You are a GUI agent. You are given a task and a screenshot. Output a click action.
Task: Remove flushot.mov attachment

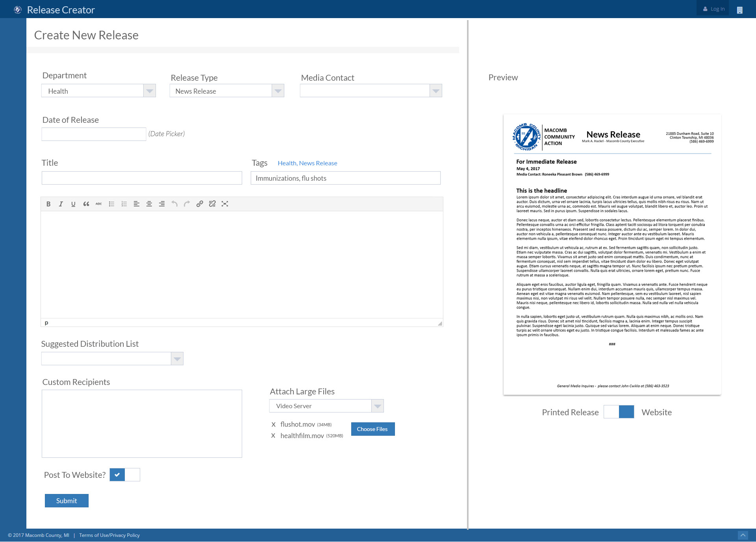[x=273, y=425]
